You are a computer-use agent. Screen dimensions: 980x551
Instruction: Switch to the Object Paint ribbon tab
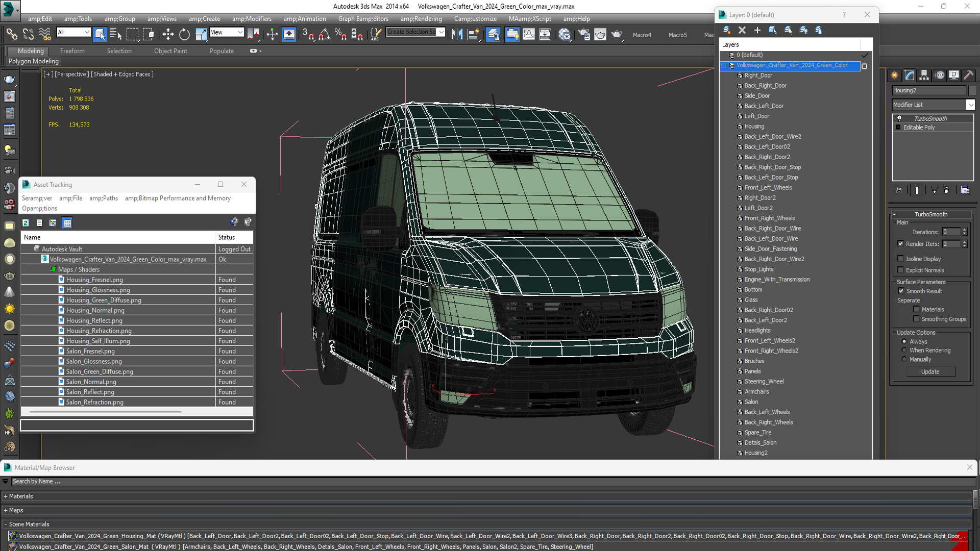point(170,51)
